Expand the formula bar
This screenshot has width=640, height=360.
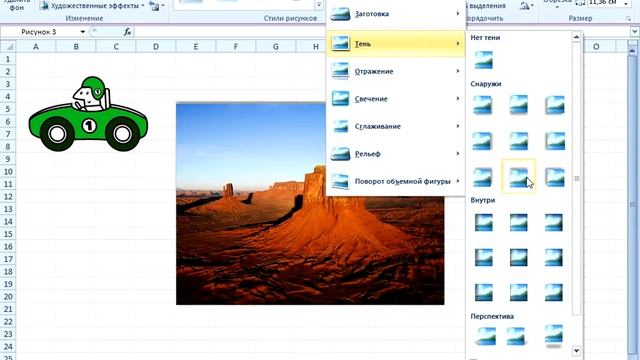pos(634,31)
